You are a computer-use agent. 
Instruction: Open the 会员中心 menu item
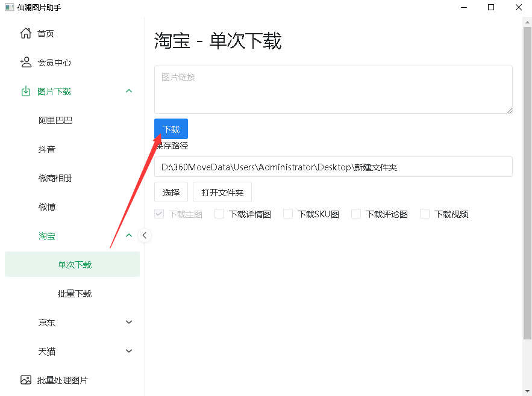[72, 63]
